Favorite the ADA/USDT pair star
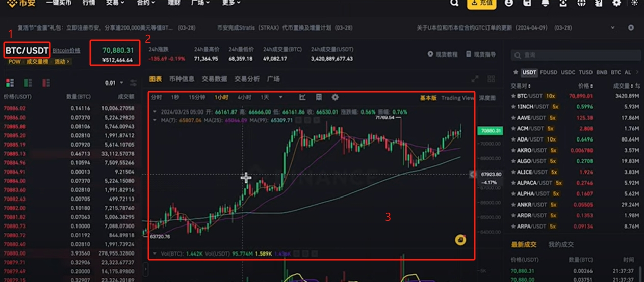Image resolution: width=644 pixels, height=282 pixels. coord(513,139)
